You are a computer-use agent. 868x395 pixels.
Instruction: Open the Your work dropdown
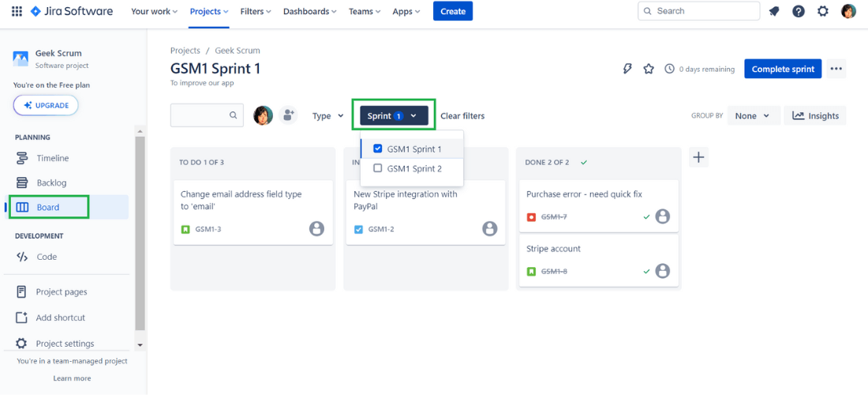click(154, 11)
